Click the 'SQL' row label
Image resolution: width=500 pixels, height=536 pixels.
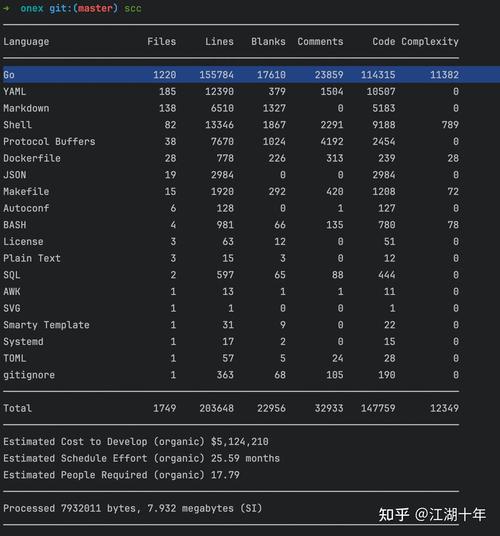[12, 275]
